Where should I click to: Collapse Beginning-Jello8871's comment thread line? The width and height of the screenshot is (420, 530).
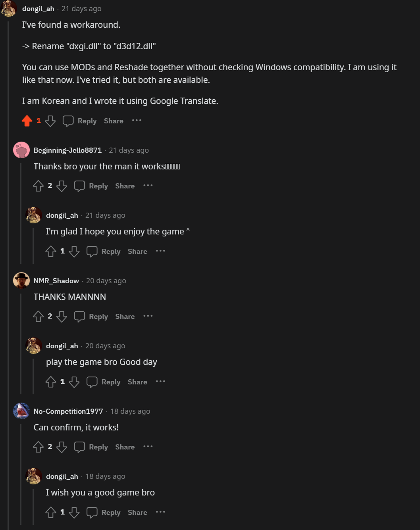pyautogui.click(x=21, y=214)
